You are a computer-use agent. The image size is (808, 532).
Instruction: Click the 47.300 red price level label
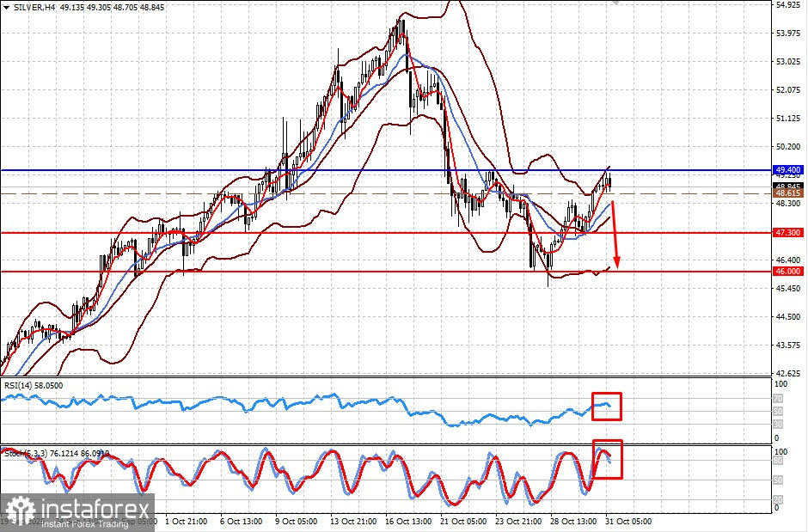tap(788, 233)
